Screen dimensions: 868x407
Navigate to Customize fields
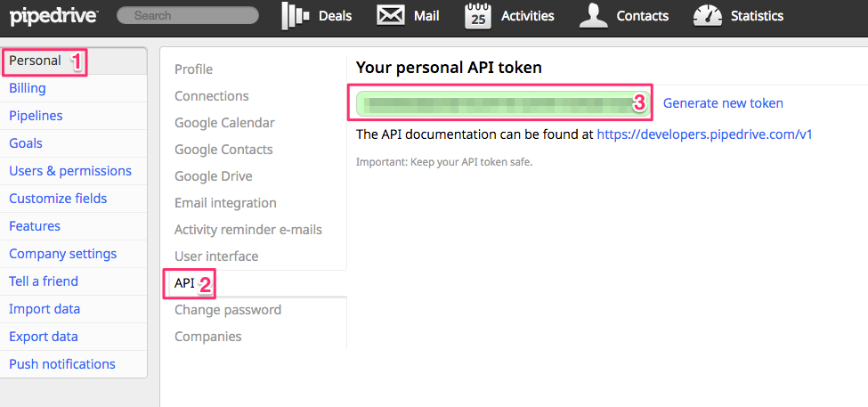click(58, 199)
